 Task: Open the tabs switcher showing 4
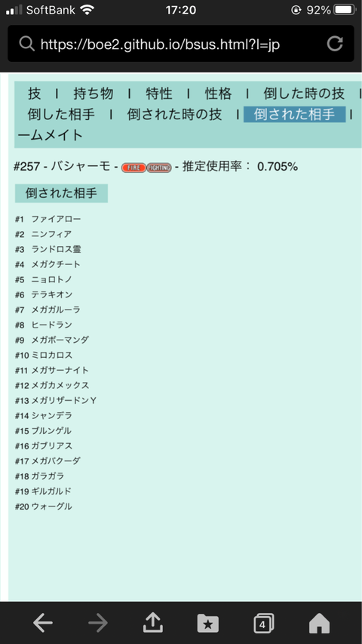tap(263, 624)
